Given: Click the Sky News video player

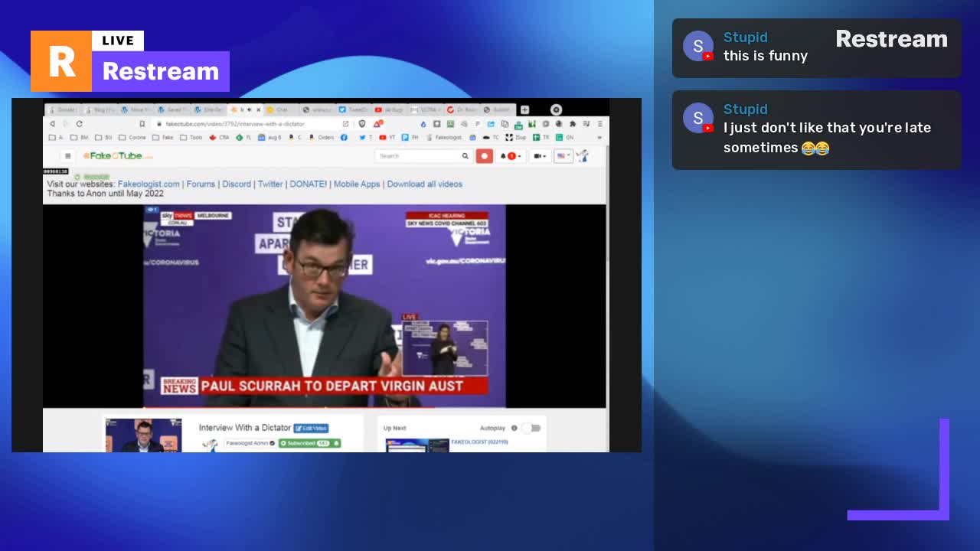Looking at the screenshot, I should tap(324, 306).
